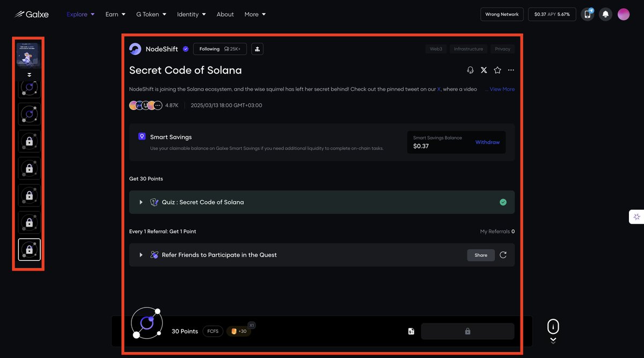The height and width of the screenshot is (358, 644).
Task: Open the Earn dropdown menu
Action: (115, 14)
